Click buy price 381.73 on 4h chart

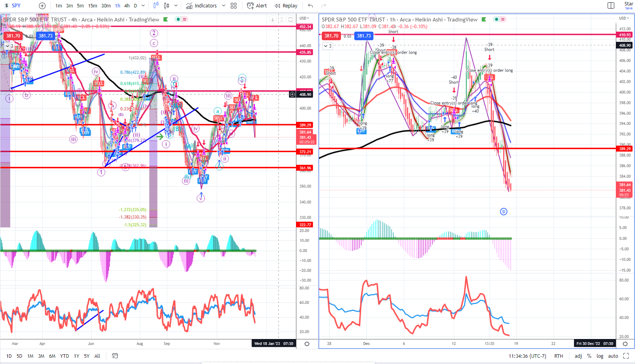tap(45, 36)
